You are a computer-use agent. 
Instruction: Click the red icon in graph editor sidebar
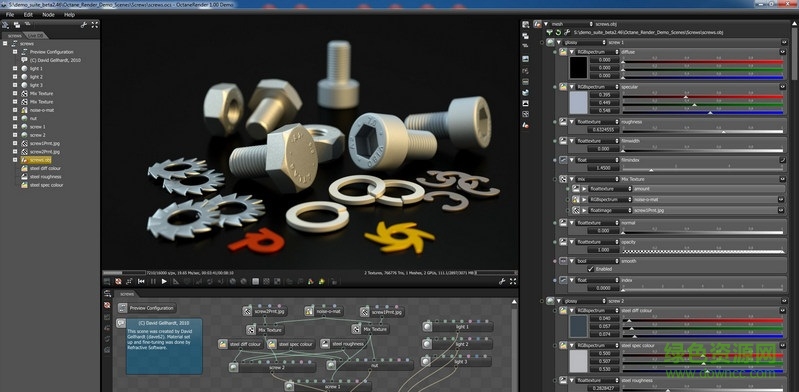pyautogui.click(x=107, y=305)
